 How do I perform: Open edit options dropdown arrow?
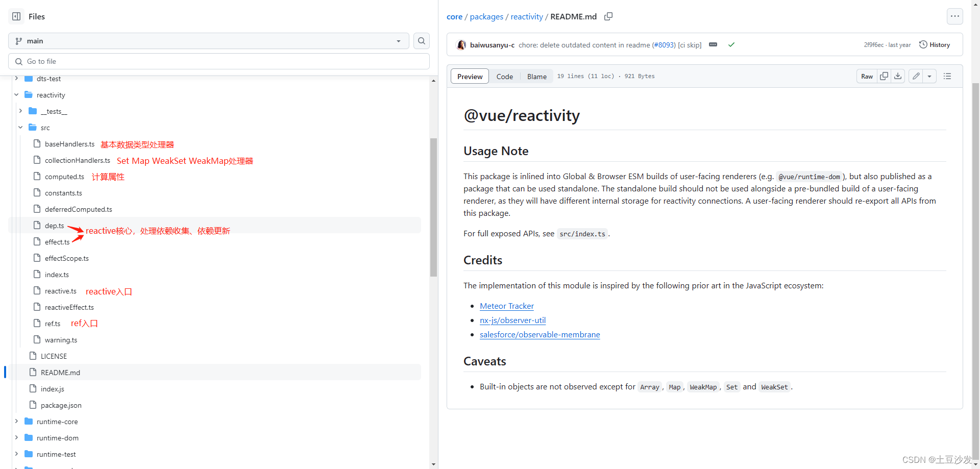coord(929,76)
